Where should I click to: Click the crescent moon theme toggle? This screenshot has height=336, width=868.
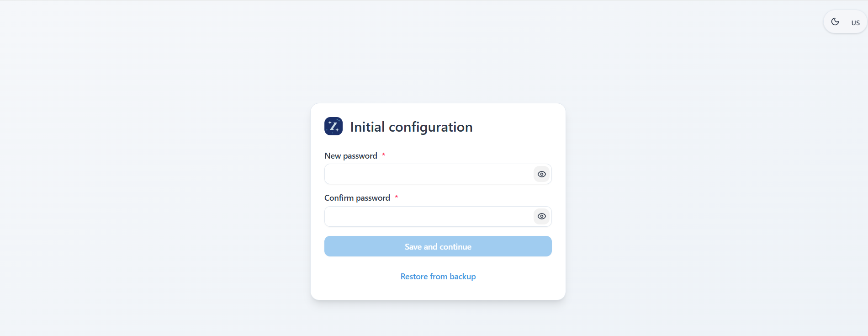[835, 22]
